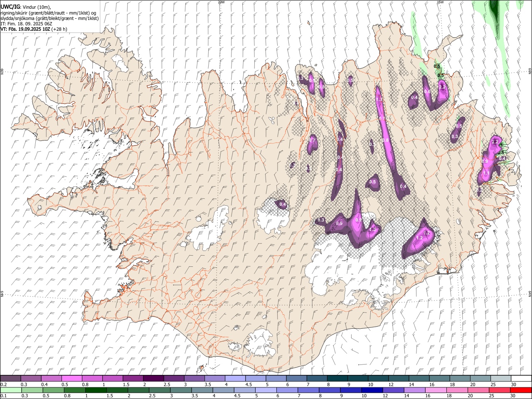Click the '66N' latitude label on the right edge
Screen dimensions: 532x399
coord(530,71)
